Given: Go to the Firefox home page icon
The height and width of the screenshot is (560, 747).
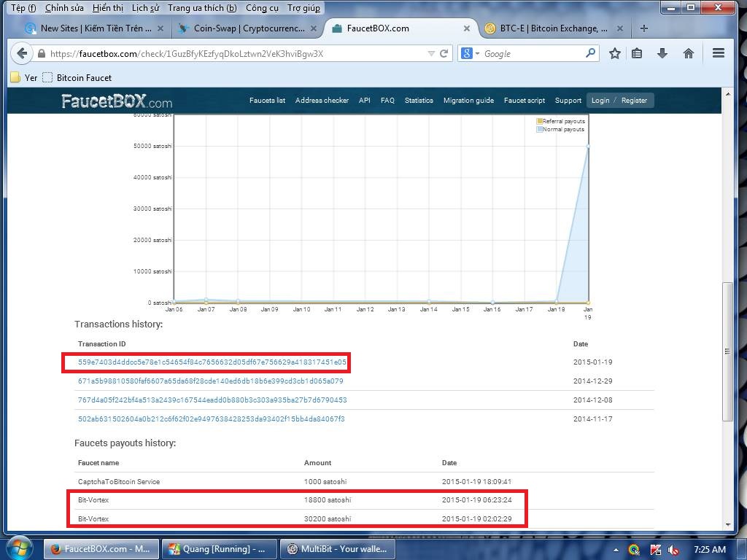Looking at the screenshot, I should (x=689, y=53).
